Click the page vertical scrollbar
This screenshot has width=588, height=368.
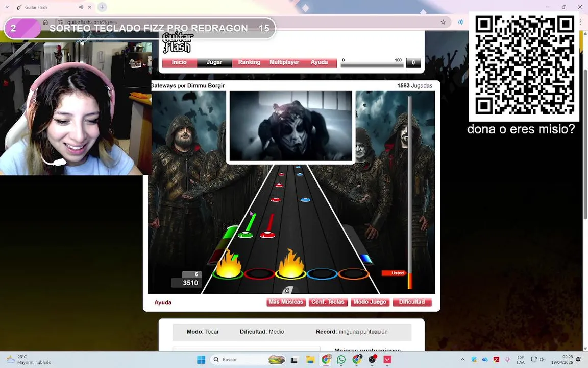coord(585,145)
